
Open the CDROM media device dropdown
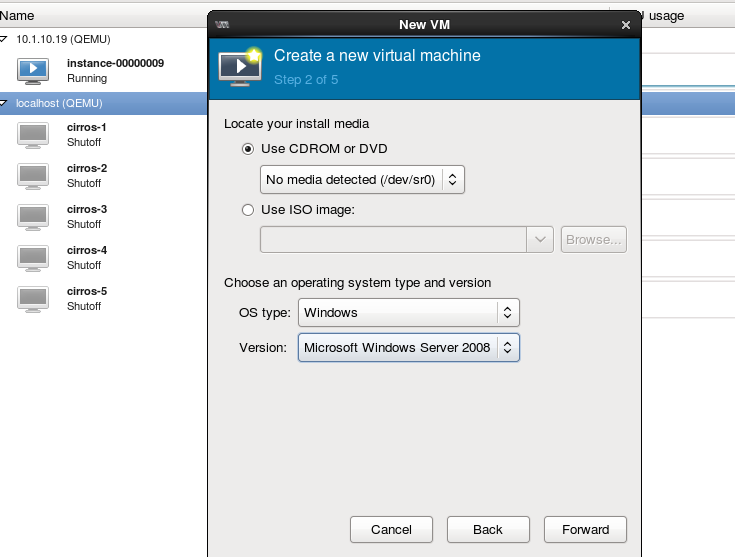tap(362, 180)
